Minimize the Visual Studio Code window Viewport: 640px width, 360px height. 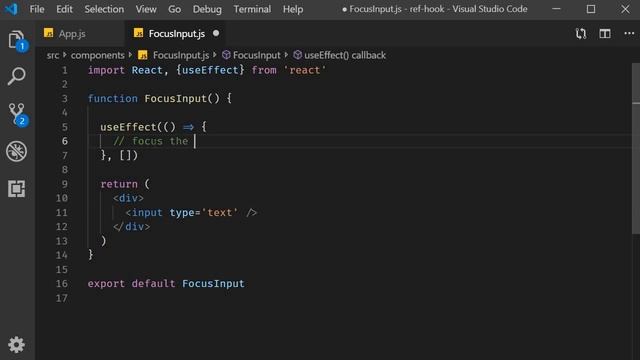(556, 9)
